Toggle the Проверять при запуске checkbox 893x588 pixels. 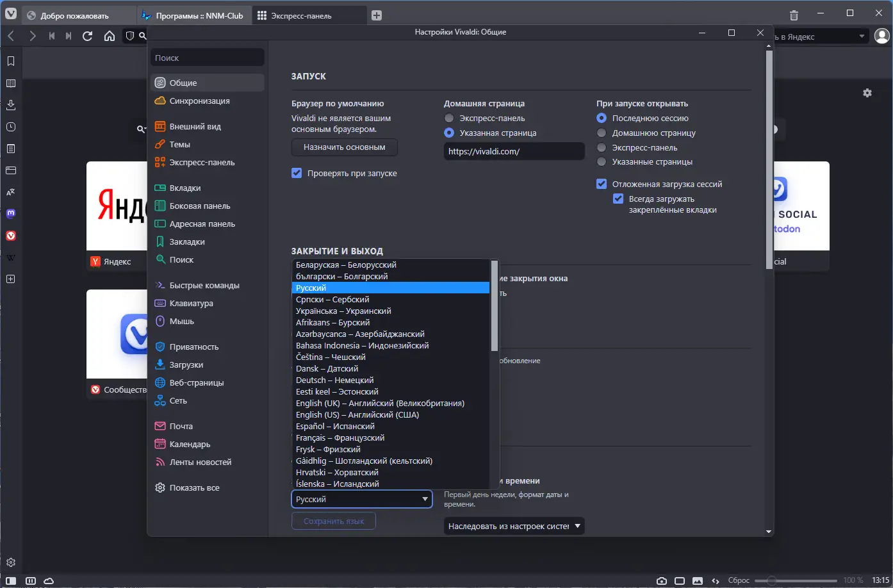(x=297, y=173)
